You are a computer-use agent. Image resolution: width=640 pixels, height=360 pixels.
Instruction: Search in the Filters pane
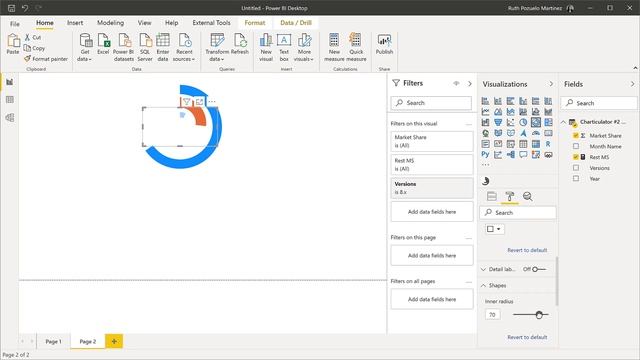pos(431,103)
